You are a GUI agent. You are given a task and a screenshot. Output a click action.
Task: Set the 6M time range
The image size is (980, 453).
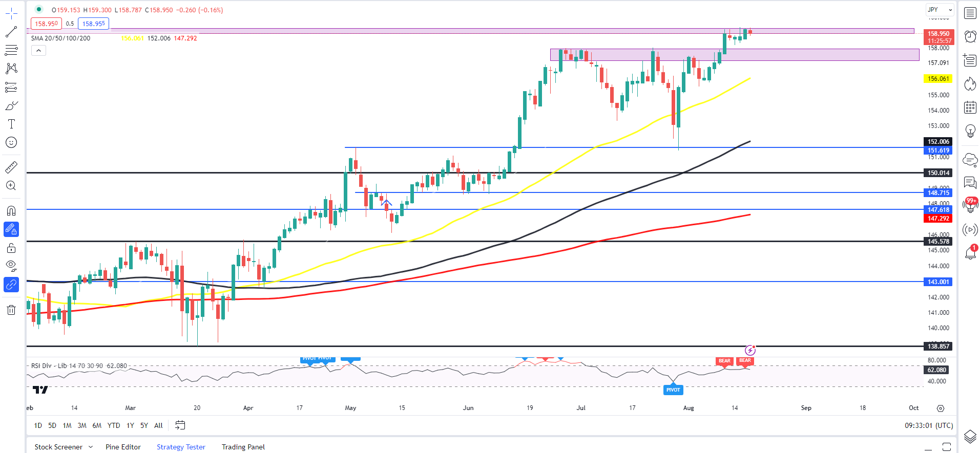click(97, 425)
